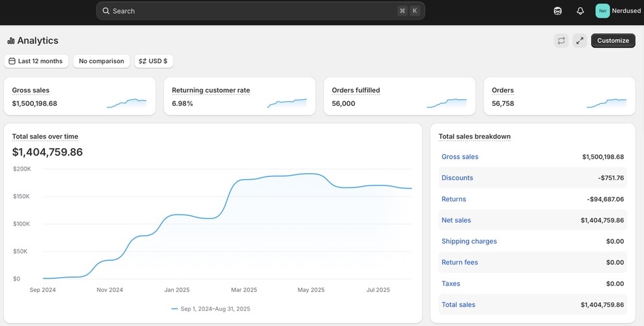644x326 pixels.
Task: Open the Gross sales breakdown link
Action: [x=460, y=156]
